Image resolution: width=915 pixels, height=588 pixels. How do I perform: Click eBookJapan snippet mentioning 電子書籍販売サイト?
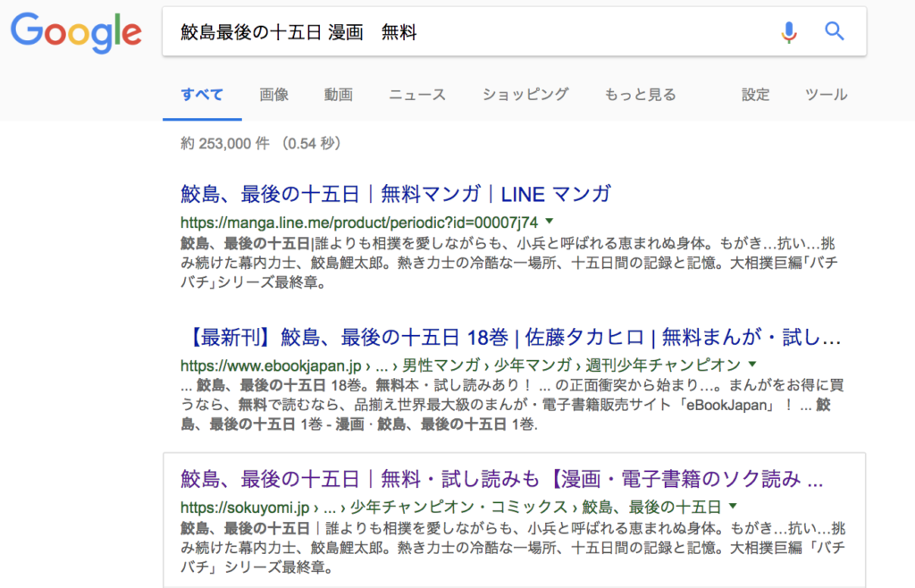coord(512,405)
